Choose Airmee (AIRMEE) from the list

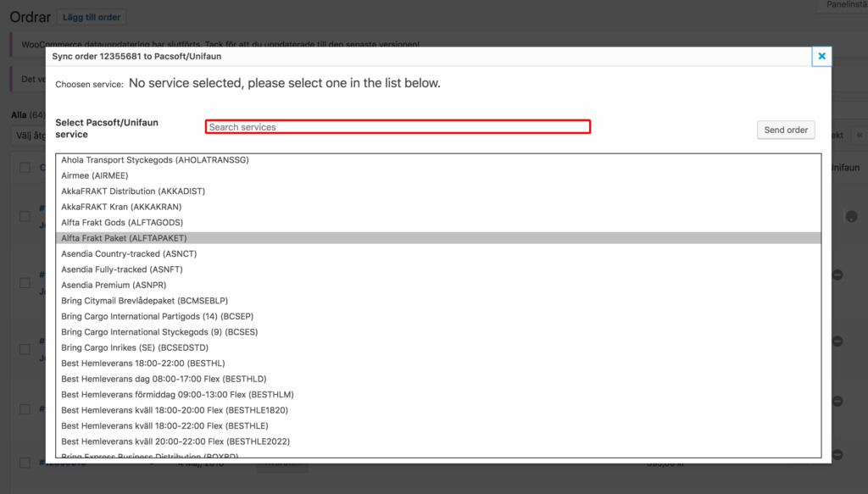[94, 175]
